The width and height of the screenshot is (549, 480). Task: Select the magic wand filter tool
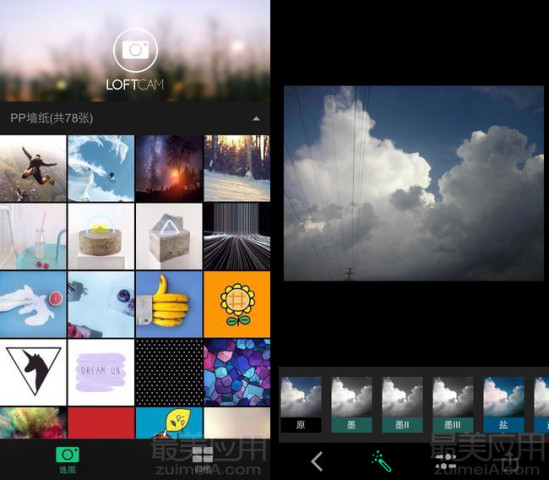[x=381, y=461]
